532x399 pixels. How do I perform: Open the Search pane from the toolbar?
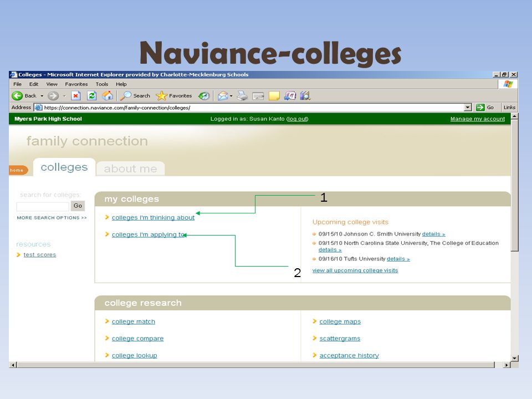(x=135, y=96)
